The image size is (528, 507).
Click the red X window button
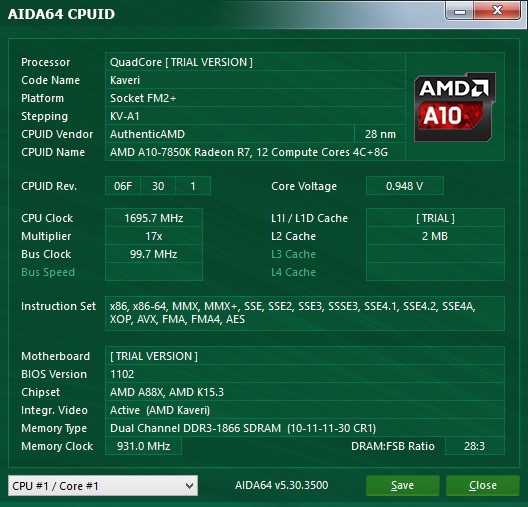tap(497, 11)
